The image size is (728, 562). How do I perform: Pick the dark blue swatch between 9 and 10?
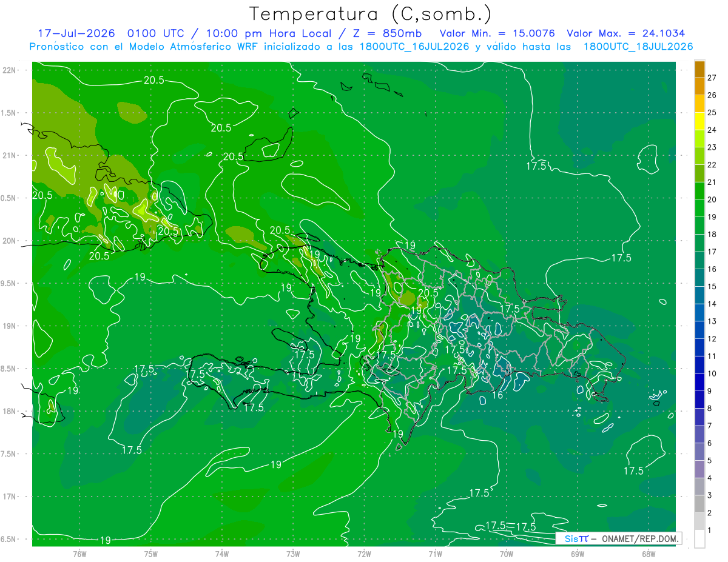click(x=699, y=383)
